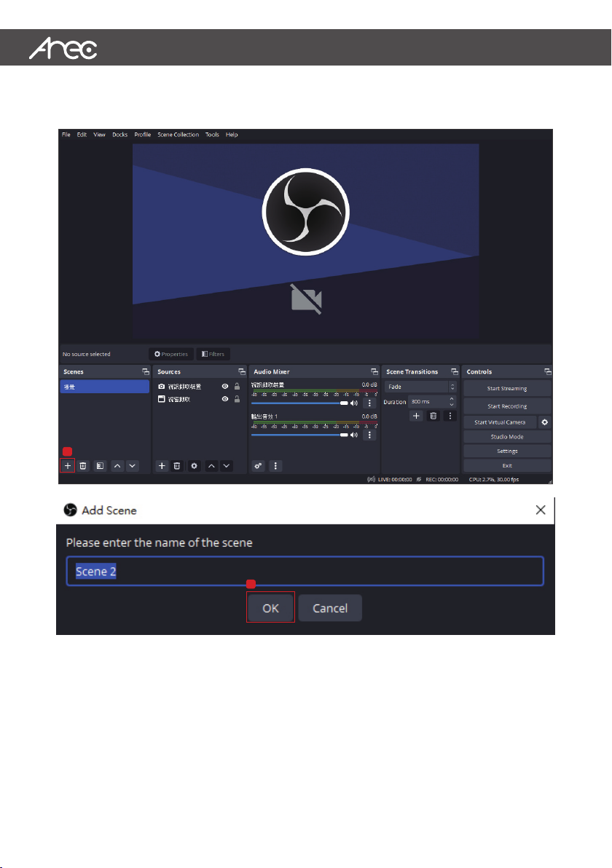Mute the 視訊擷取裝置 audio channel
Image resolution: width=612 pixels, height=868 pixels.
(x=354, y=403)
